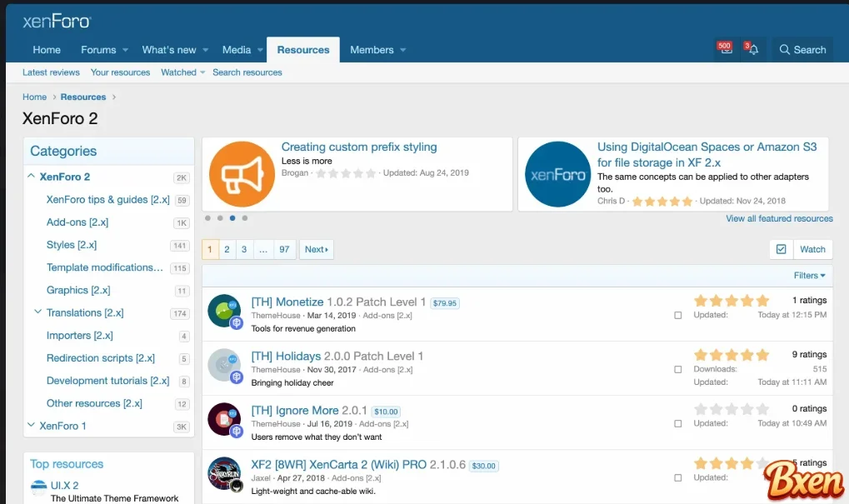Click the XenCarta 2 Wiki resource avatar
The height and width of the screenshot is (504, 849).
(223, 472)
